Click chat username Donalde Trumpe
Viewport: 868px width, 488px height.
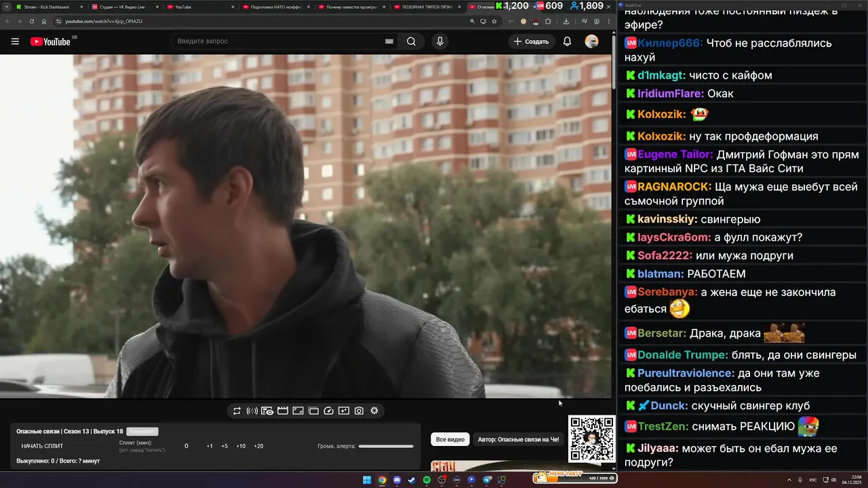[x=683, y=355]
